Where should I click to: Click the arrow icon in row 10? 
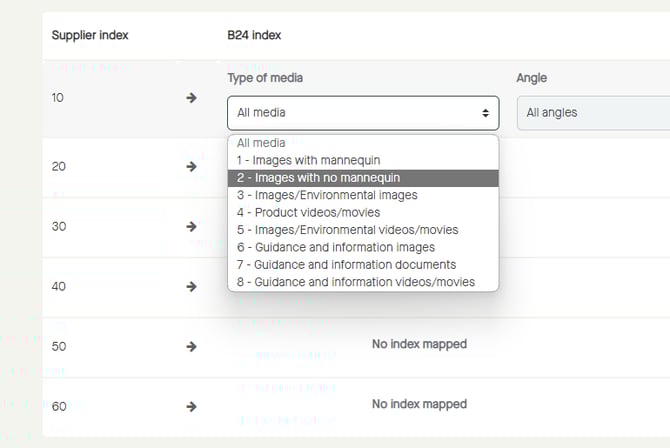pos(191,98)
